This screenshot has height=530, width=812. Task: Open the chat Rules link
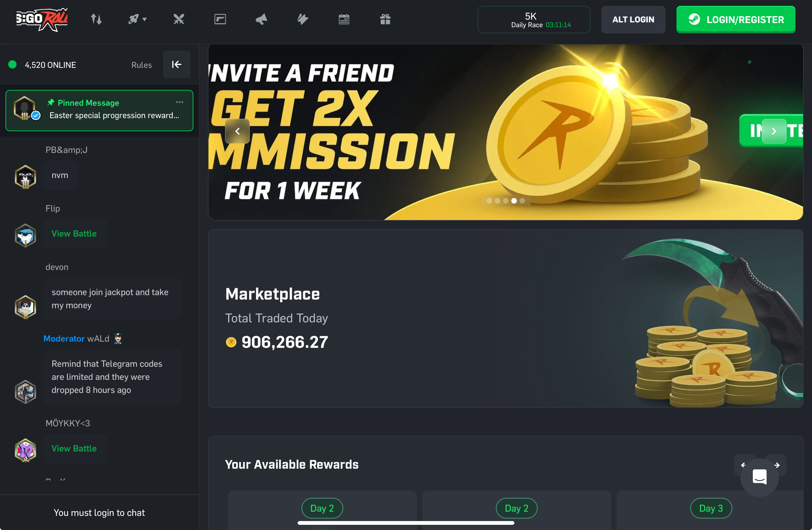(141, 65)
